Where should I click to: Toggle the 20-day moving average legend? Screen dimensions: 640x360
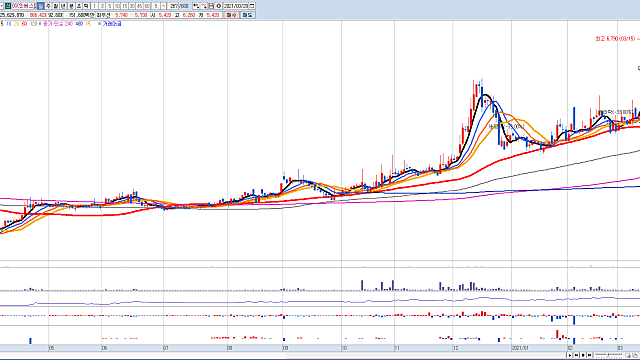[x=16, y=24]
